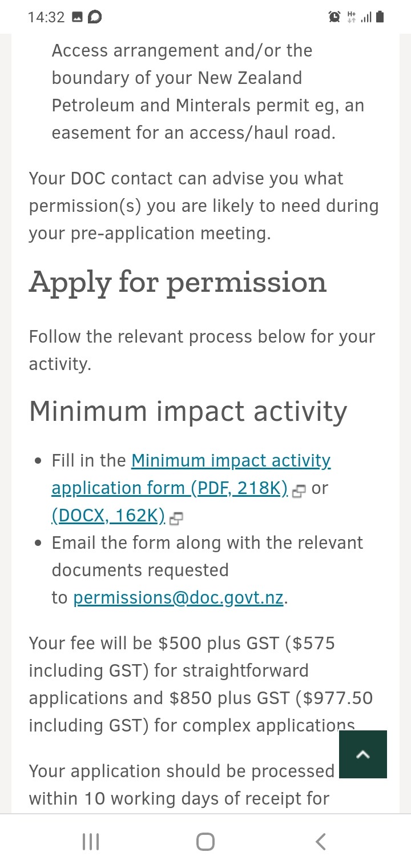Tap the 14:32 status bar clock
Screen dimensions: 411x868
[46, 18]
